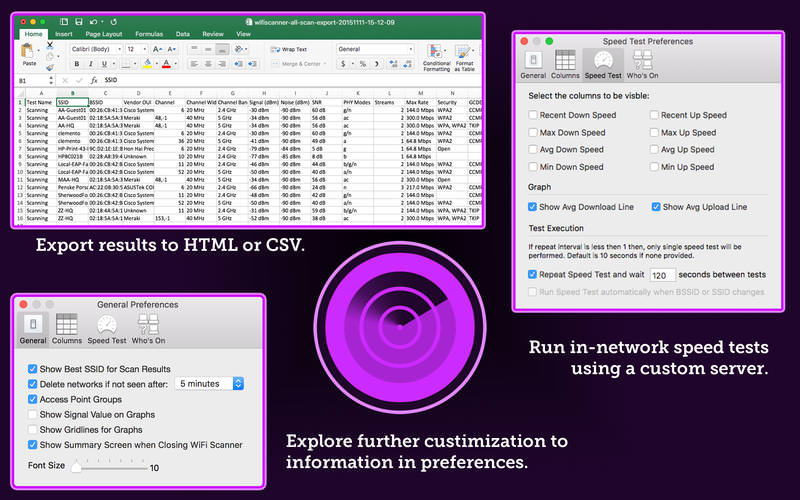800x500 pixels.
Task: Switch to the Formulas ribbon tab
Action: click(x=149, y=33)
